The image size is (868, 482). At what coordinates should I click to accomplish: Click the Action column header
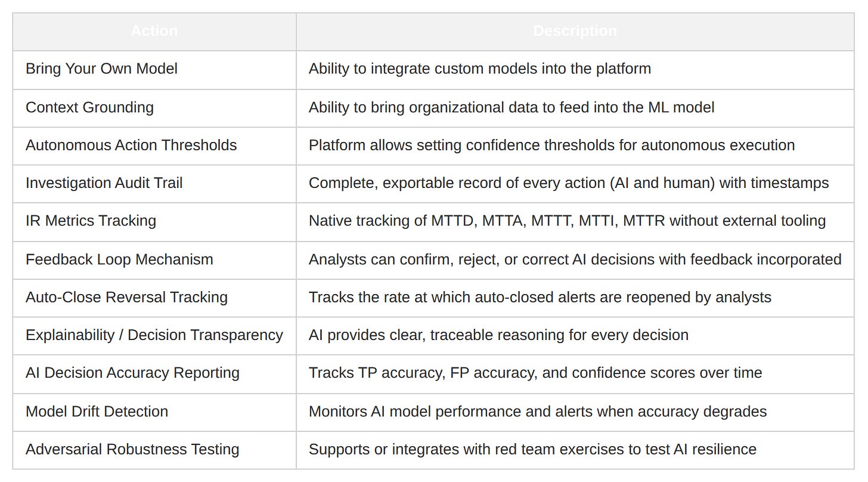[x=154, y=31]
